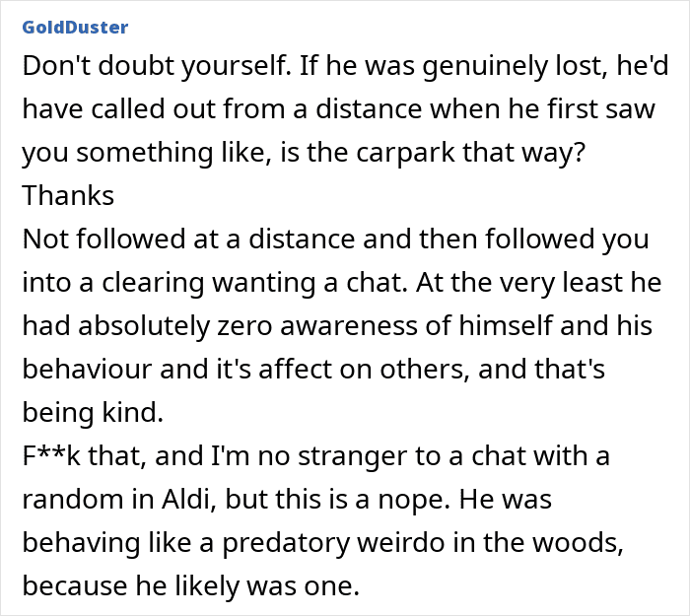
Task: Click the word "behaviour" in the comment
Action: pos(87,370)
